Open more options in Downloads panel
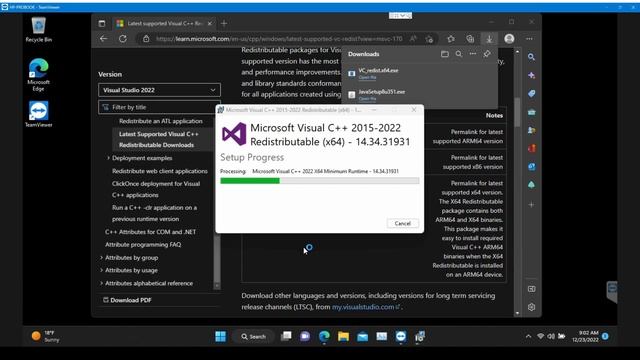 (473, 54)
